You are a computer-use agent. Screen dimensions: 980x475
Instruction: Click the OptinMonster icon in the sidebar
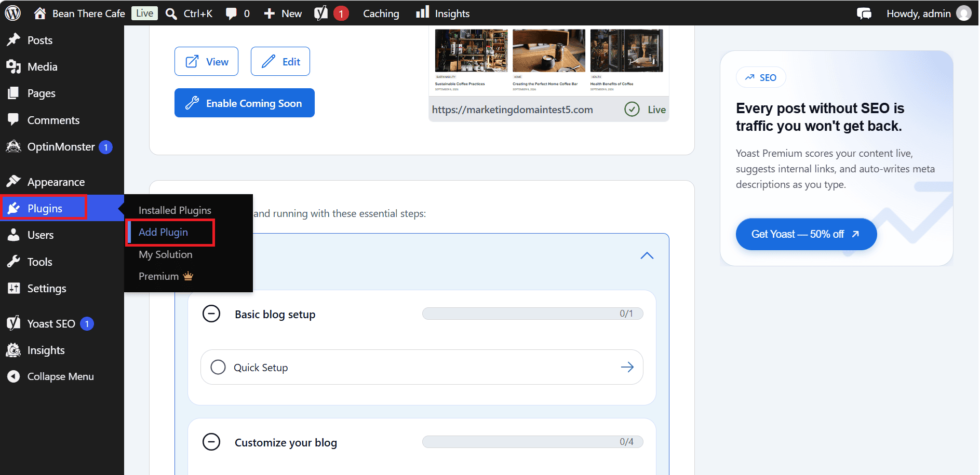(14, 146)
